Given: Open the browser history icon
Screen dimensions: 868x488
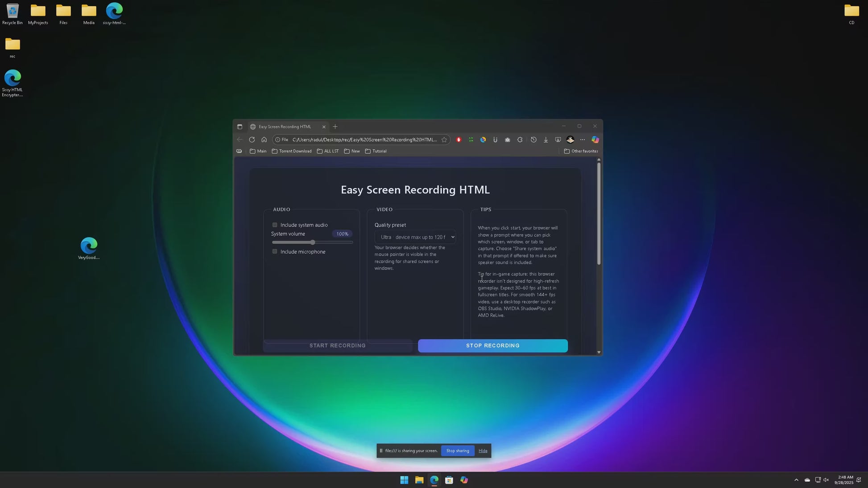Looking at the screenshot, I should 533,139.
